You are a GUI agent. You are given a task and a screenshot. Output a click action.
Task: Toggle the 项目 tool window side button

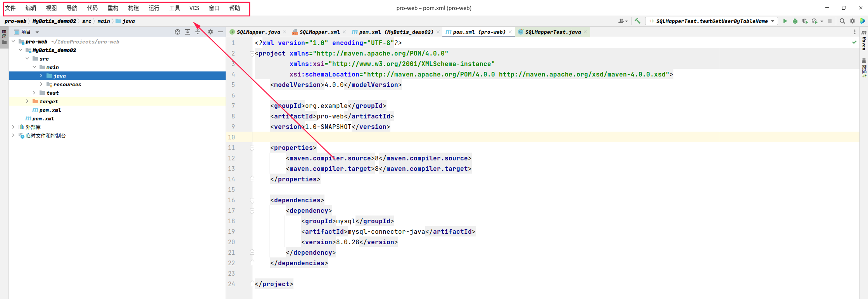(x=4, y=37)
